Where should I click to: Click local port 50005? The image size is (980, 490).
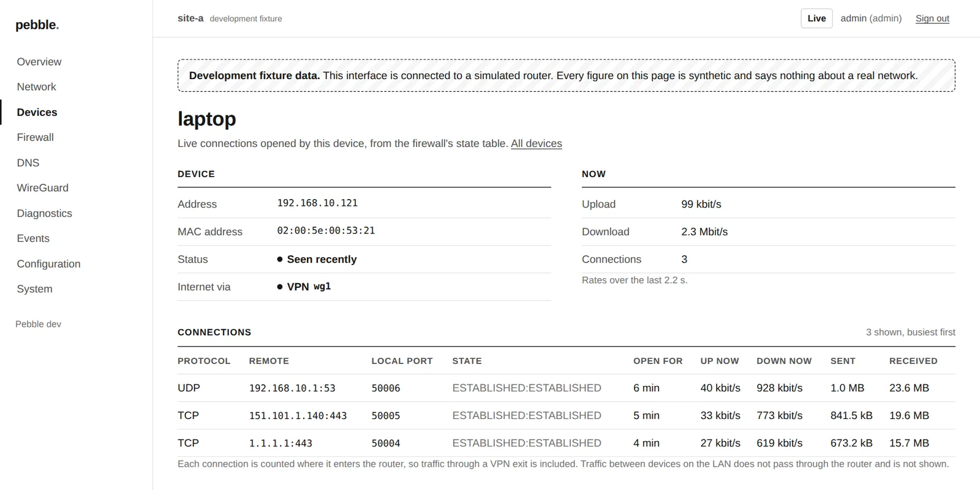386,416
